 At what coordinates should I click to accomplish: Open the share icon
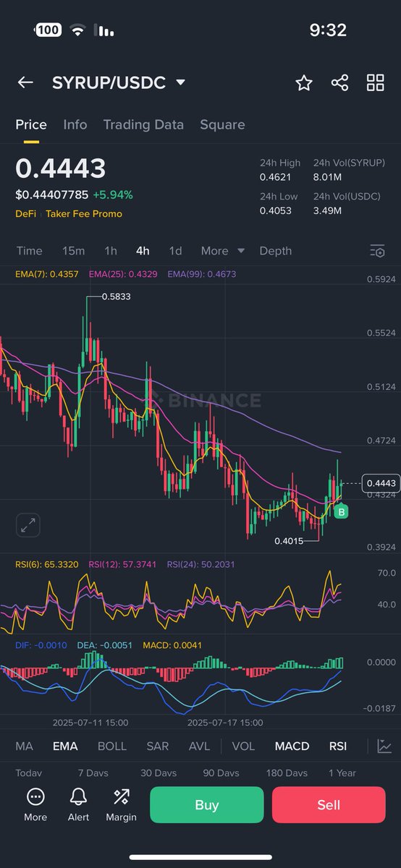click(339, 82)
